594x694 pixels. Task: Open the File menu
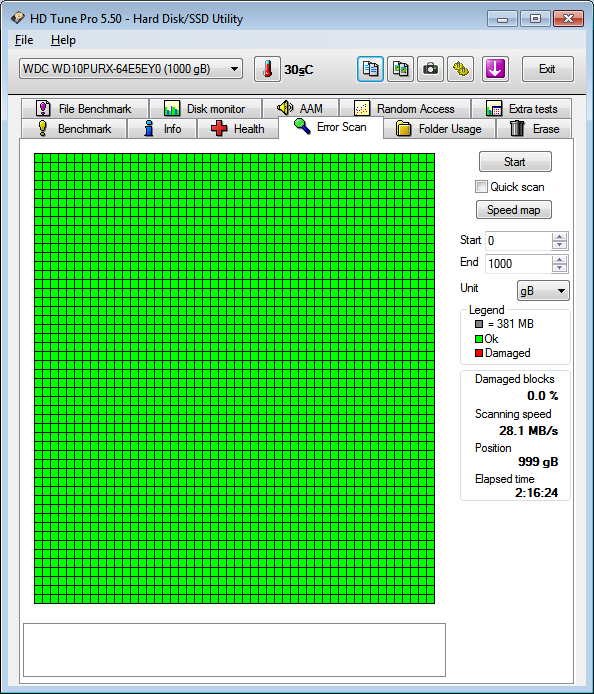coord(24,40)
